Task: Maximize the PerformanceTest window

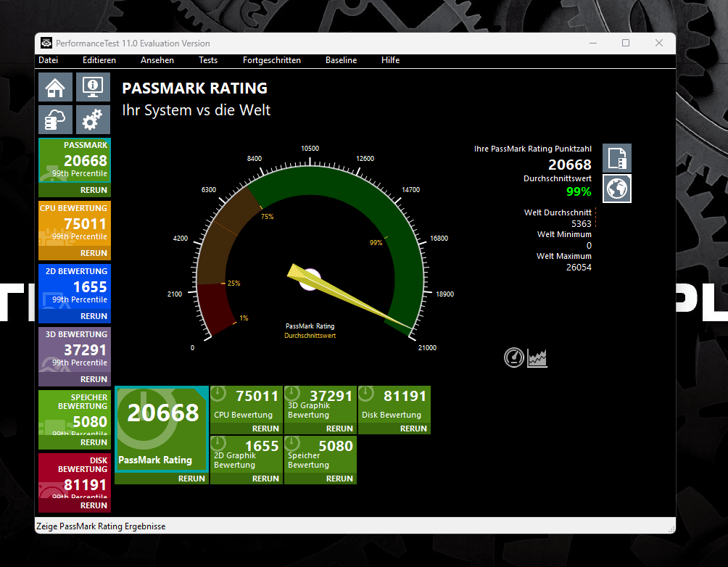Action: pos(625,43)
